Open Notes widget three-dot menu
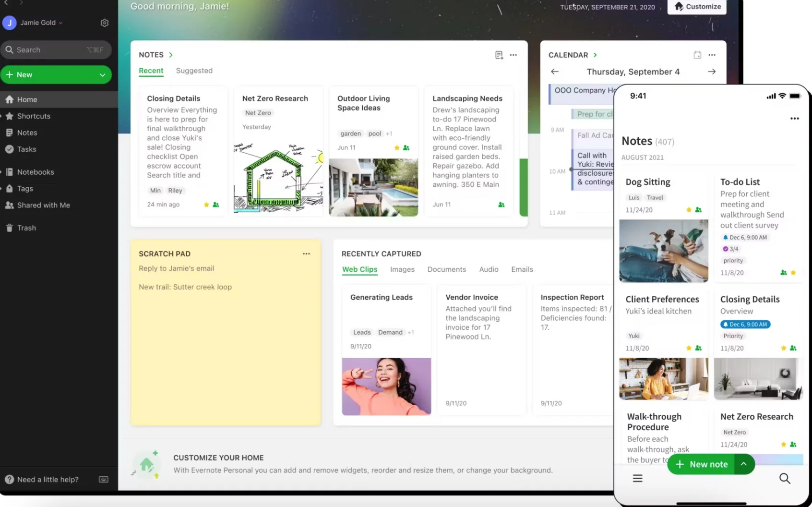812x507 pixels. tap(513, 55)
